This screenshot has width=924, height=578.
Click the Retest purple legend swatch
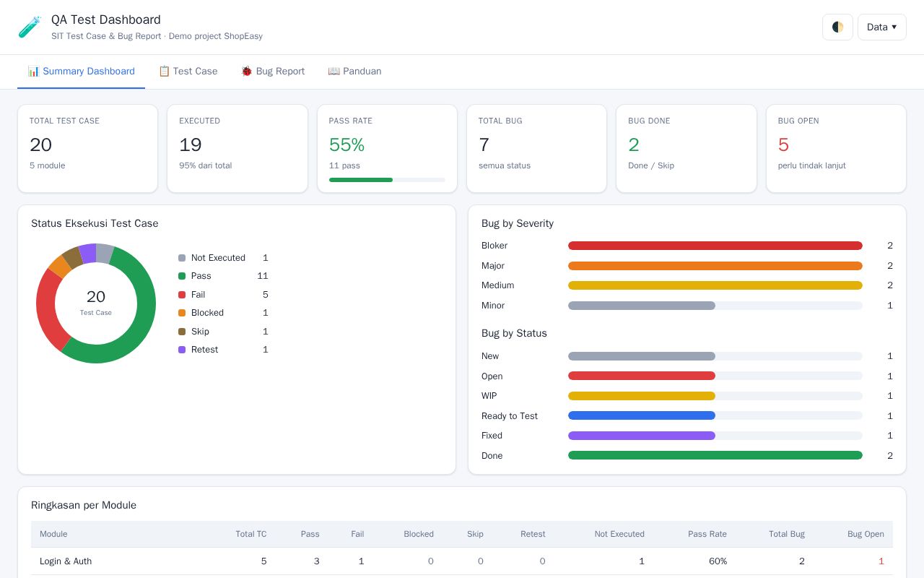click(182, 350)
